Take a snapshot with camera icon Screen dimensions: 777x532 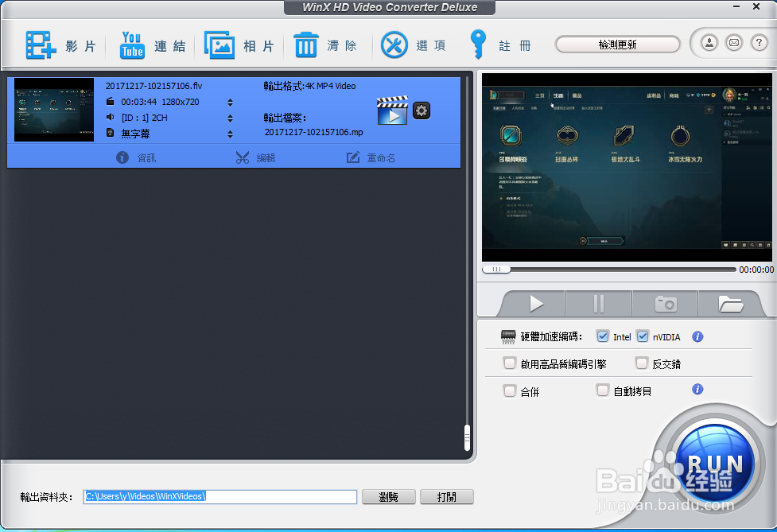[x=666, y=304]
